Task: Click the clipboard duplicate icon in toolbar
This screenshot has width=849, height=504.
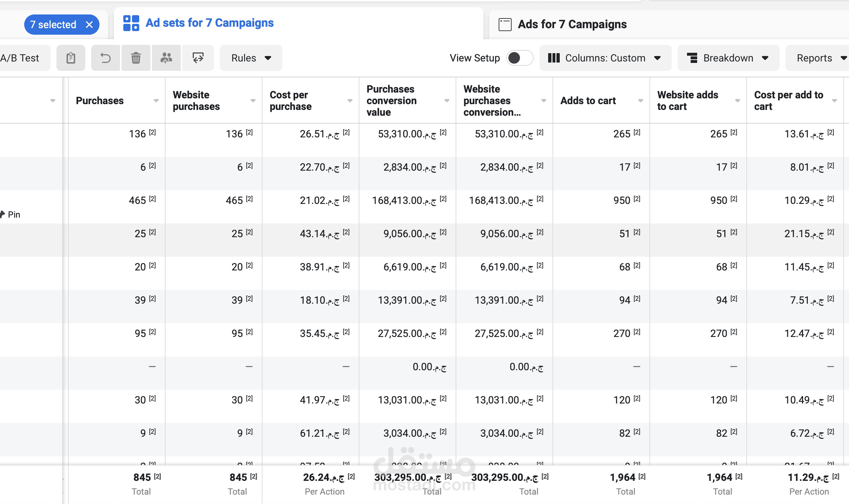Action: (71, 58)
